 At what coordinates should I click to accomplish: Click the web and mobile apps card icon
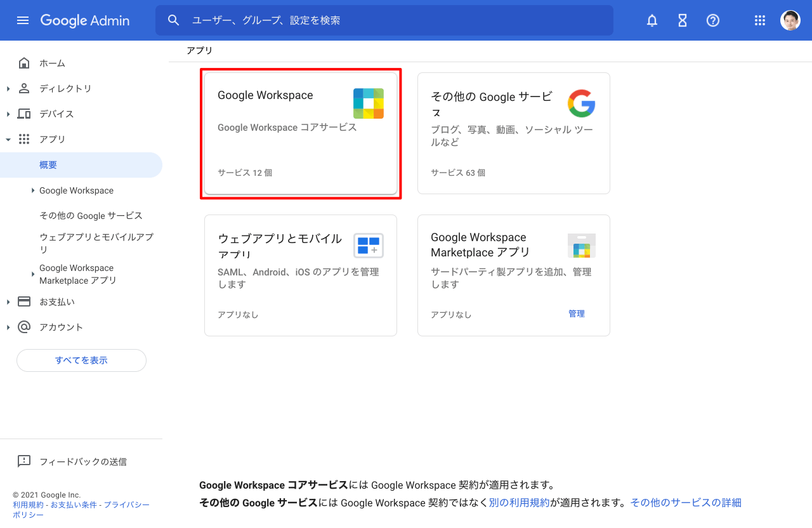coord(369,246)
